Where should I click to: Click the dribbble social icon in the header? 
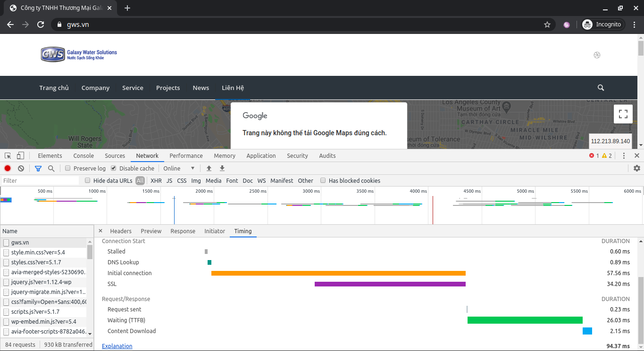(597, 55)
